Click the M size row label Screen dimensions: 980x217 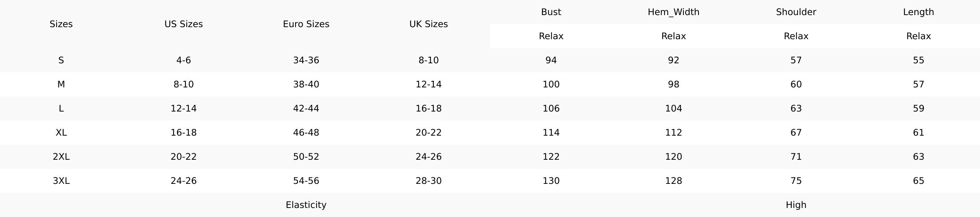[x=61, y=84]
